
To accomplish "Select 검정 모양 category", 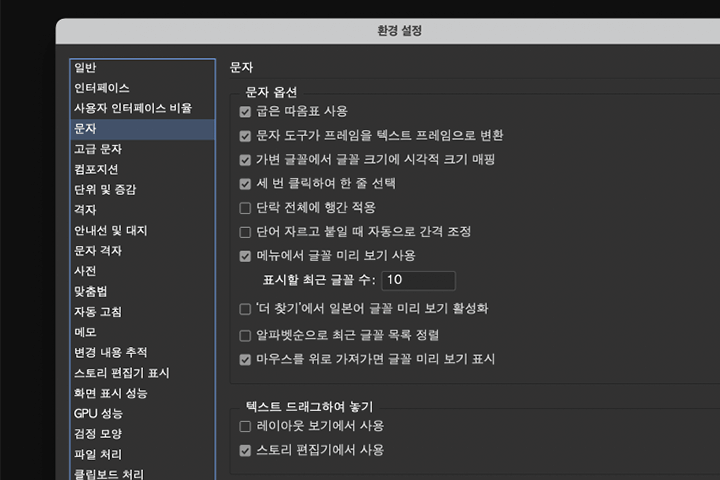I will 142,434.
